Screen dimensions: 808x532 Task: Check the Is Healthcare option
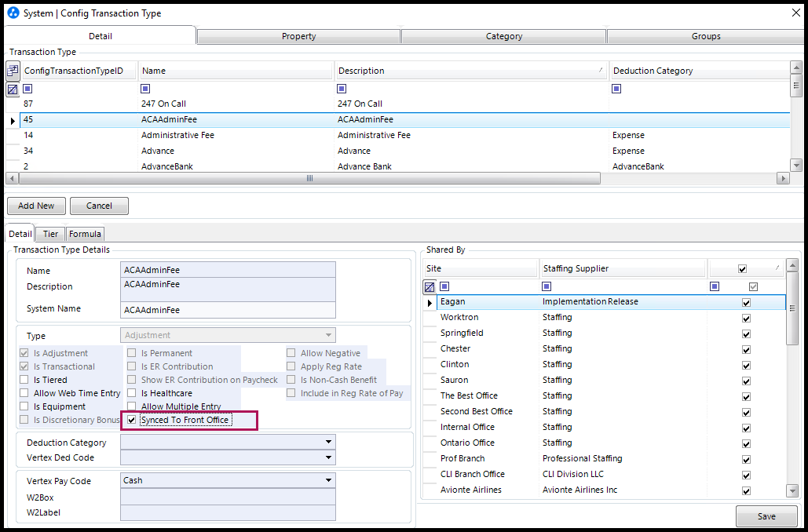point(132,393)
